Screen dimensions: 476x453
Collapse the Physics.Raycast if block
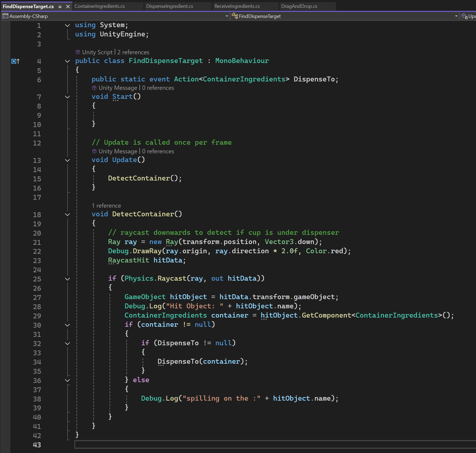coord(68,279)
